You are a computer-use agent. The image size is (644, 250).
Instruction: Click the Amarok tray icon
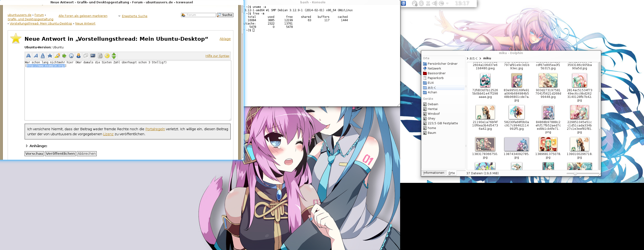(414, 4)
